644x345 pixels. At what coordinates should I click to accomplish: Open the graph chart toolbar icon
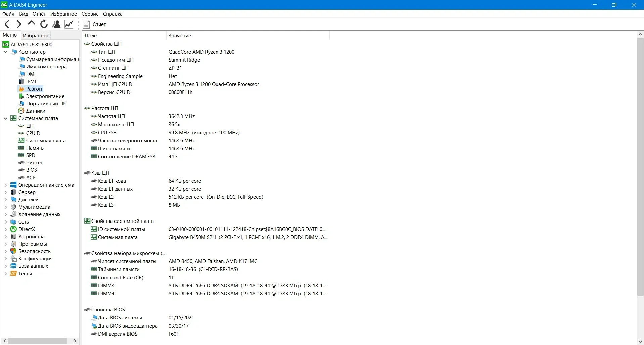click(69, 24)
